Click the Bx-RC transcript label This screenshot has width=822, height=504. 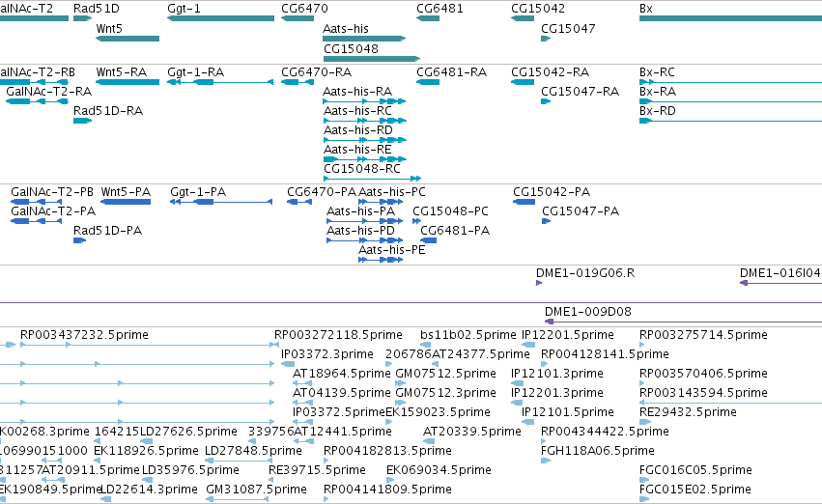click(x=657, y=71)
